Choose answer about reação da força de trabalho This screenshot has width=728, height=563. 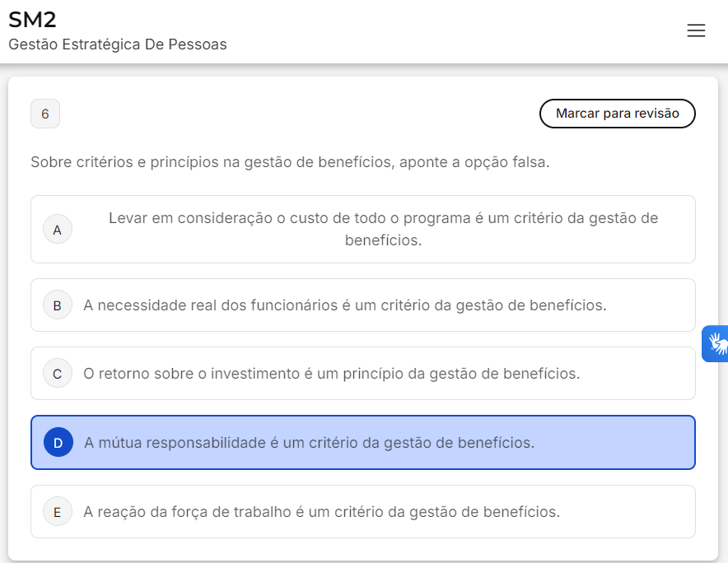coord(321,512)
